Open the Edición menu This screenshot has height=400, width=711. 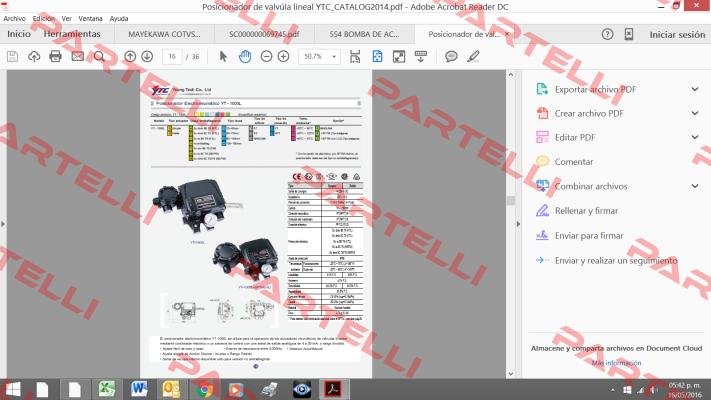44,19
